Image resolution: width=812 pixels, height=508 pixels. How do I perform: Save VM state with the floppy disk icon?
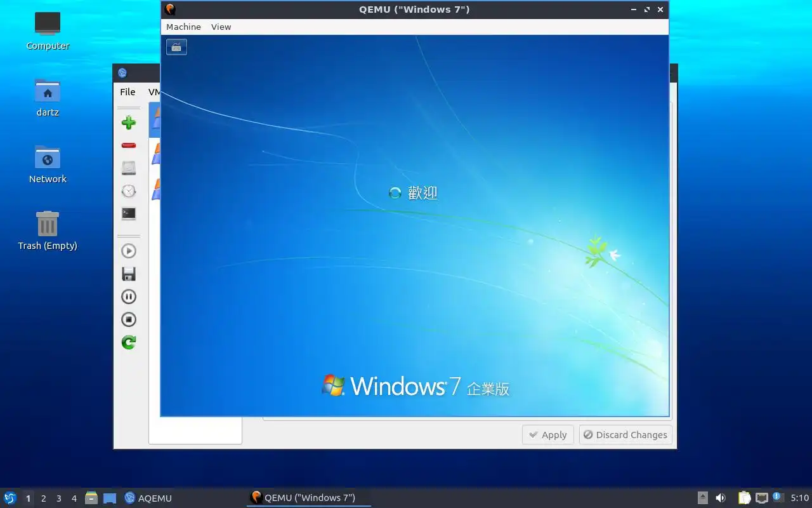[x=129, y=274]
